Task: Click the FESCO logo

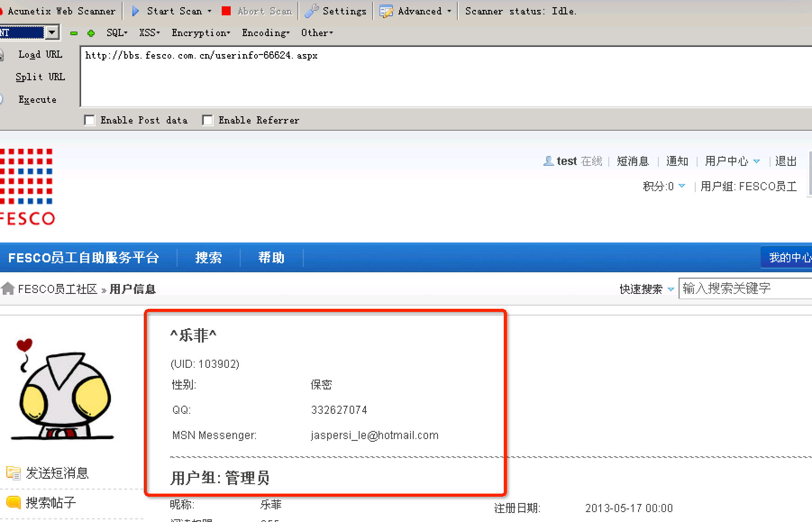Action: coord(27,187)
